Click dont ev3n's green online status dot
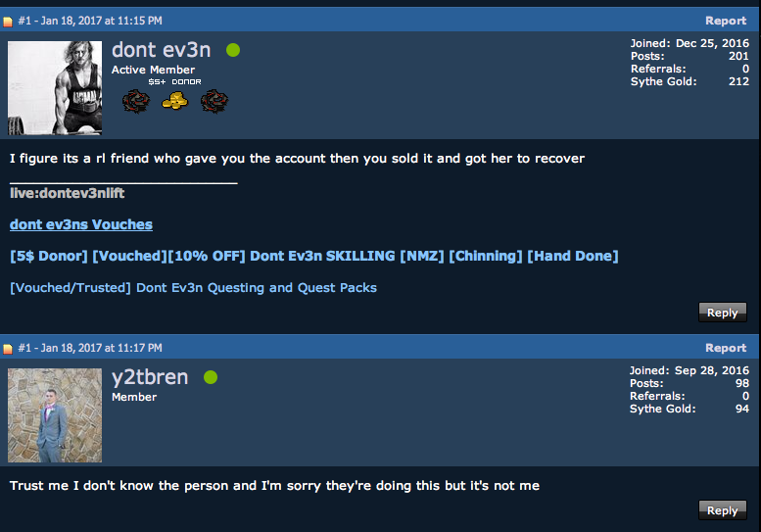 click(233, 50)
